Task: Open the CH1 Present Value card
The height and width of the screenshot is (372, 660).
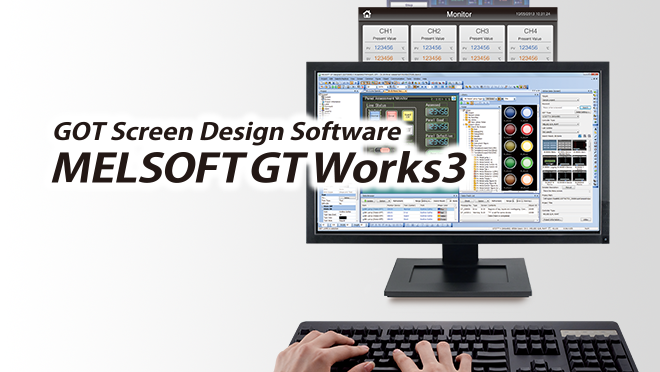Action: 386,43
